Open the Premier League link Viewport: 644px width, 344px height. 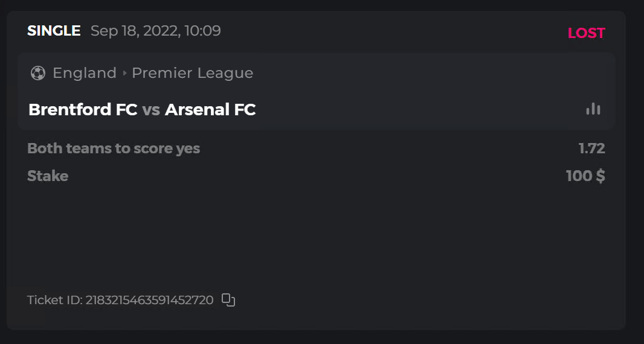coord(192,74)
